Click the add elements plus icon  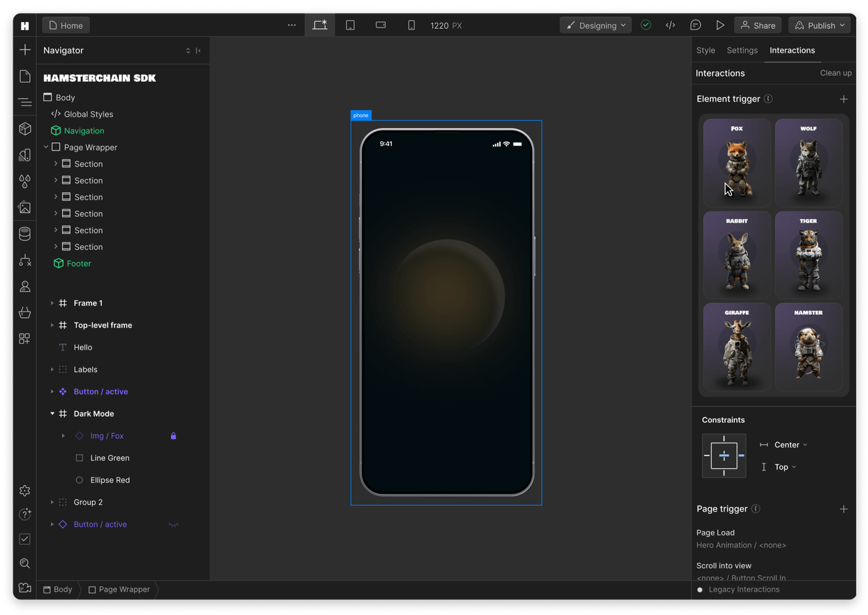click(x=25, y=50)
